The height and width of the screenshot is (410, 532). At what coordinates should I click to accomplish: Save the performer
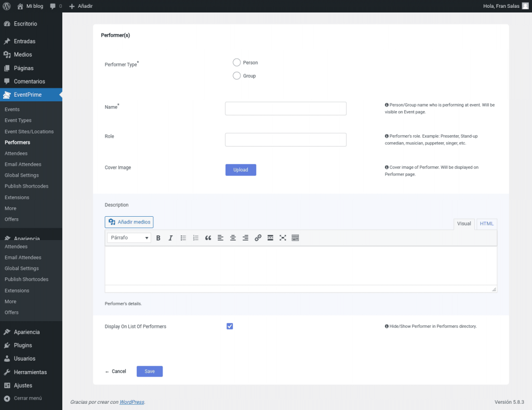tap(150, 372)
